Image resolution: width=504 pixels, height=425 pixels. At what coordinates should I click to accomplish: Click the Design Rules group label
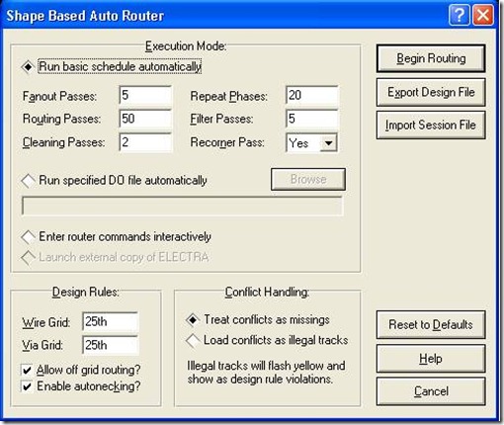click(86, 292)
